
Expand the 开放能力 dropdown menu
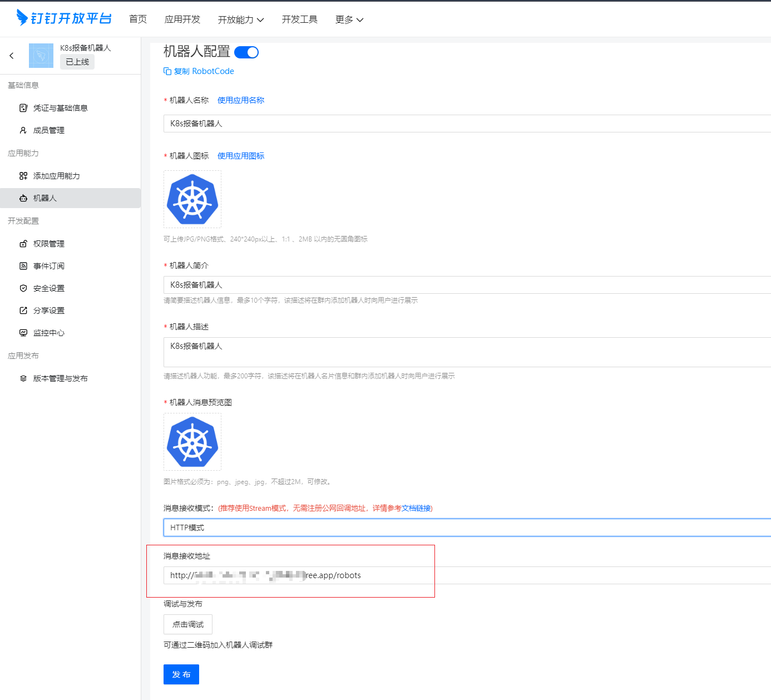tap(241, 19)
